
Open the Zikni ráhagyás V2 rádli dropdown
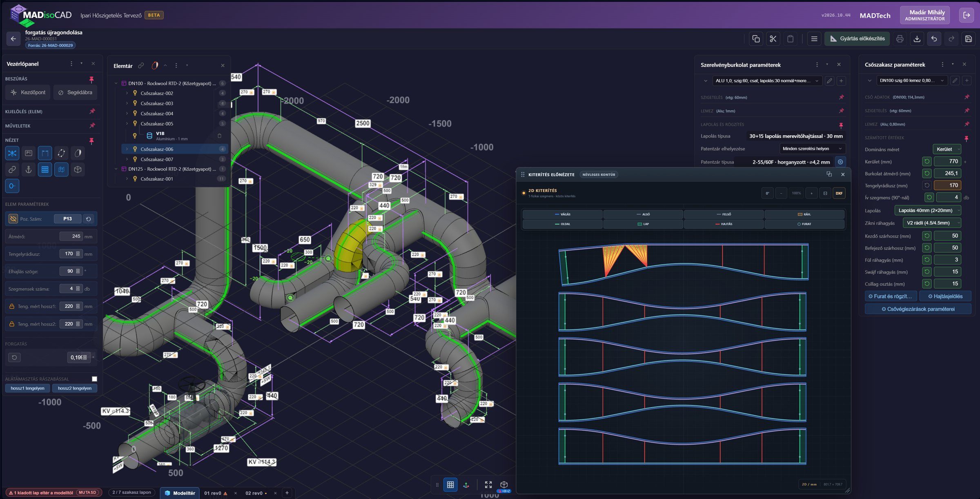[x=932, y=223]
